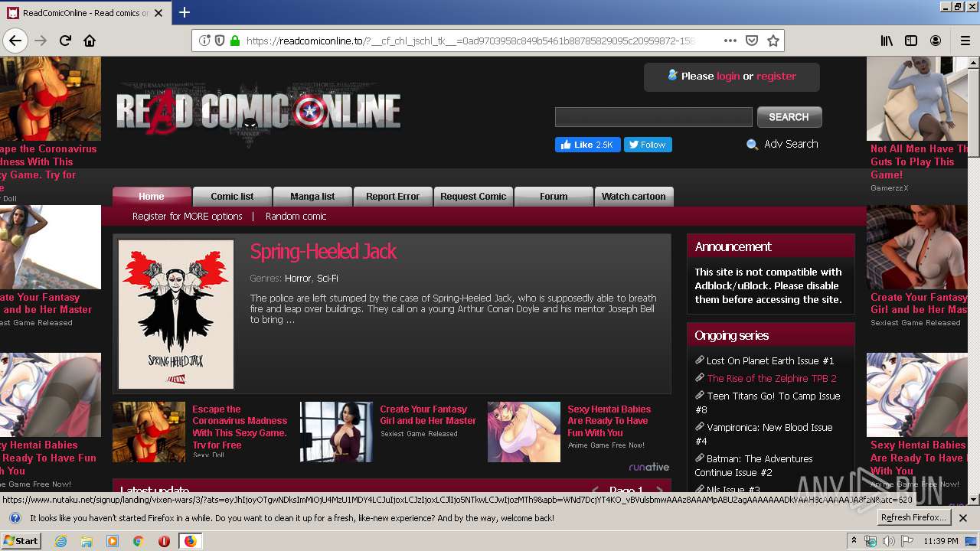Open the login link

tap(728, 76)
